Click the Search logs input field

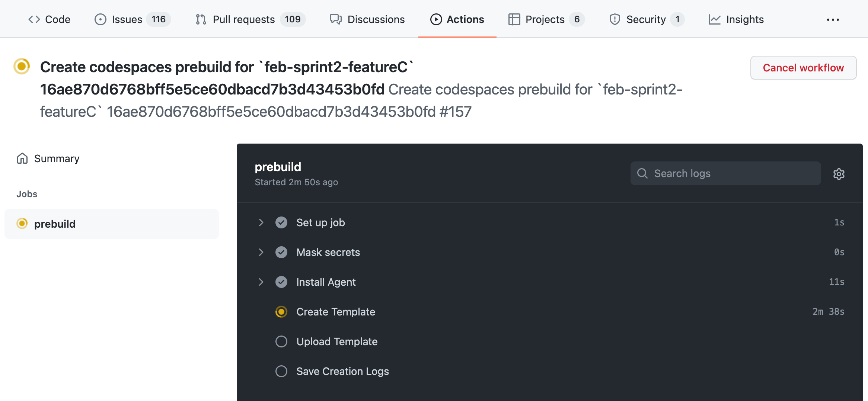725,173
